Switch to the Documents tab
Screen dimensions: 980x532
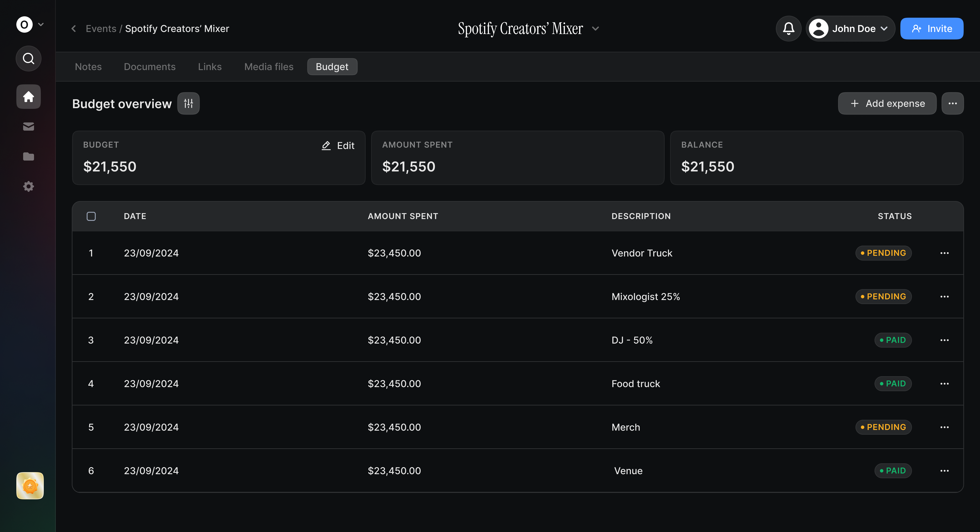click(149, 66)
